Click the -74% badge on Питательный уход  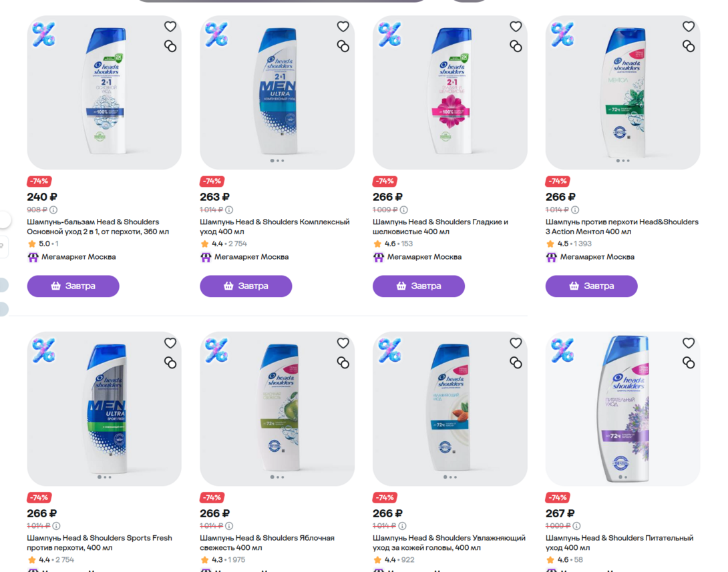point(558,498)
